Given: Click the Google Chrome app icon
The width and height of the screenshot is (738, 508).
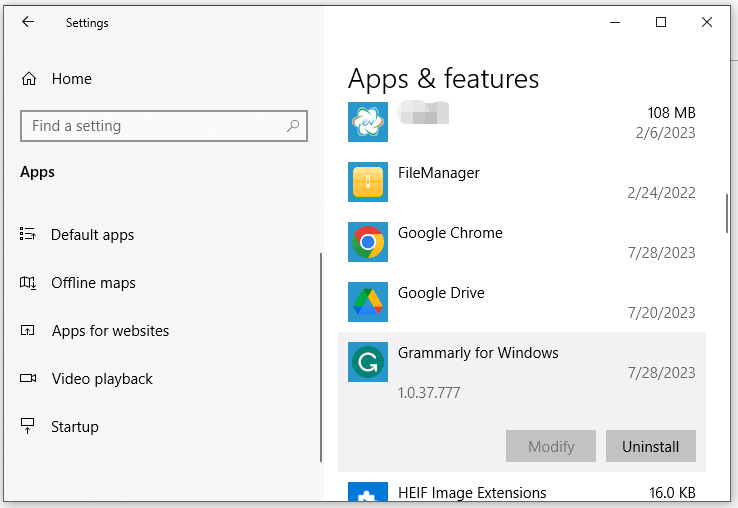Looking at the screenshot, I should tap(368, 242).
